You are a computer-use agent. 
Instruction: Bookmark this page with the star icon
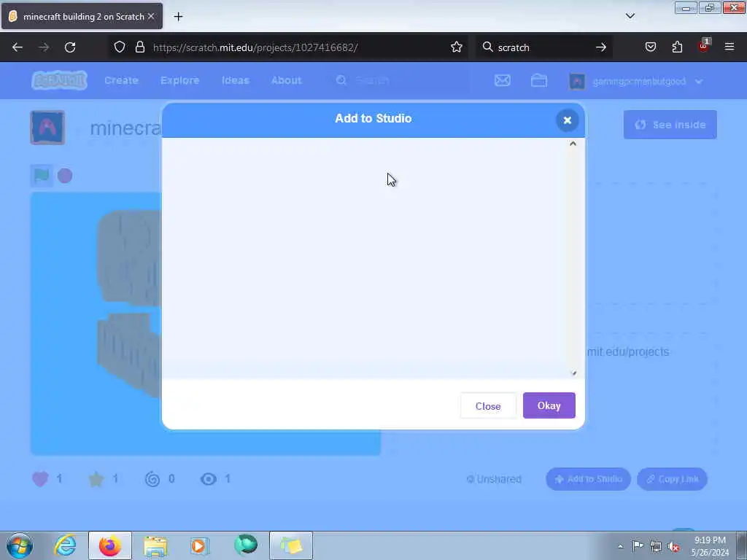457,47
